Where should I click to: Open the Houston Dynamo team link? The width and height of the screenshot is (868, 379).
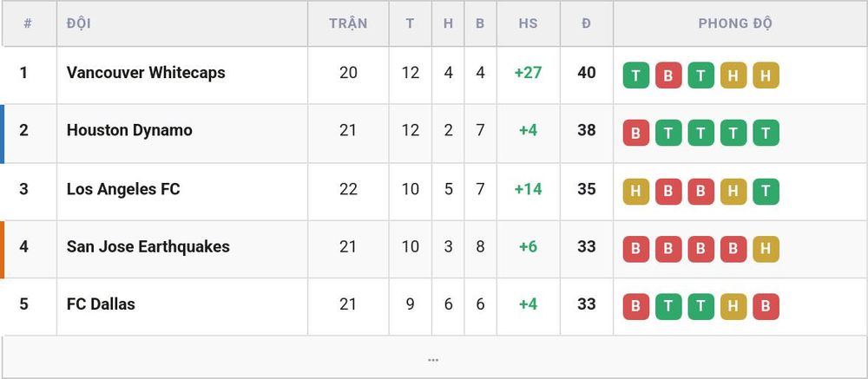pyautogui.click(x=129, y=131)
